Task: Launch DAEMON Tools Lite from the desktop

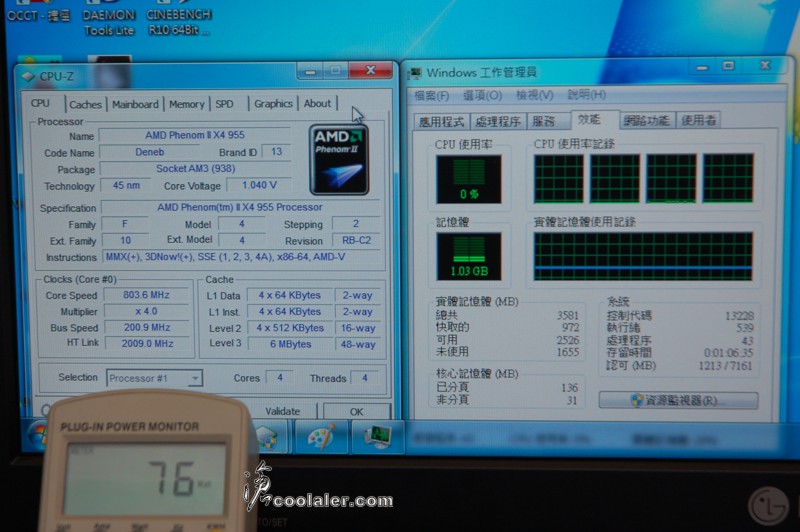Action: [109, 18]
